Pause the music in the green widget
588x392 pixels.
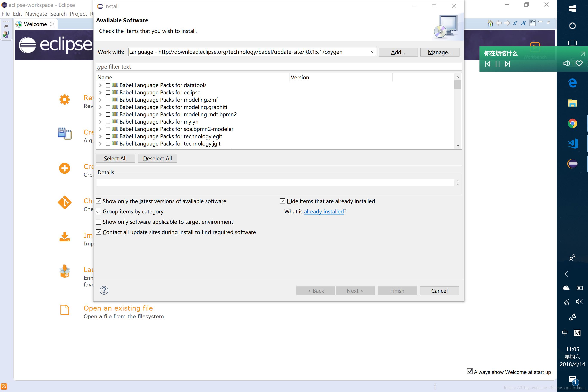pyautogui.click(x=498, y=64)
